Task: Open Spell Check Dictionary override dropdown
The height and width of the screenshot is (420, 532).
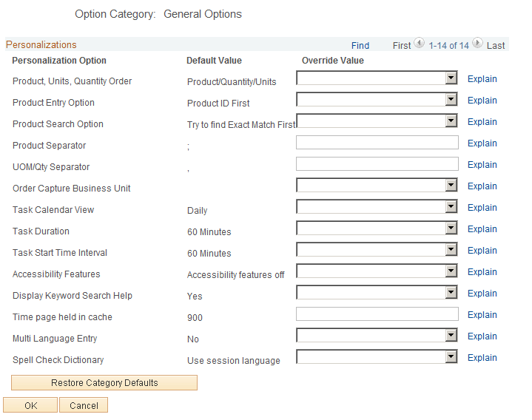Action: click(x=377, y=356)
